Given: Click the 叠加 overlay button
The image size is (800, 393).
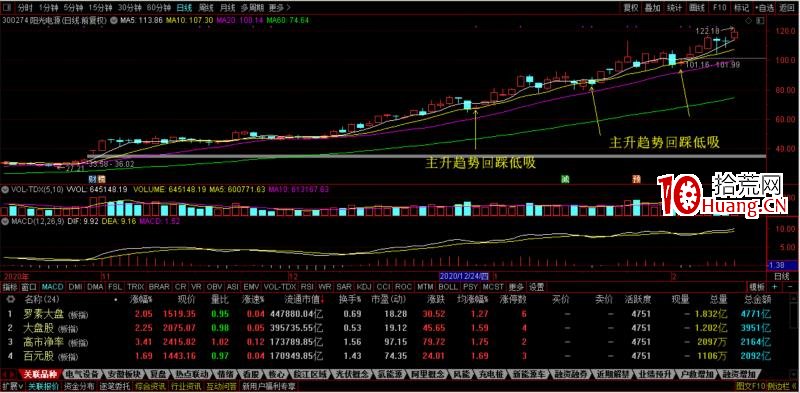Looking at the screenshot, I should 653,8.
